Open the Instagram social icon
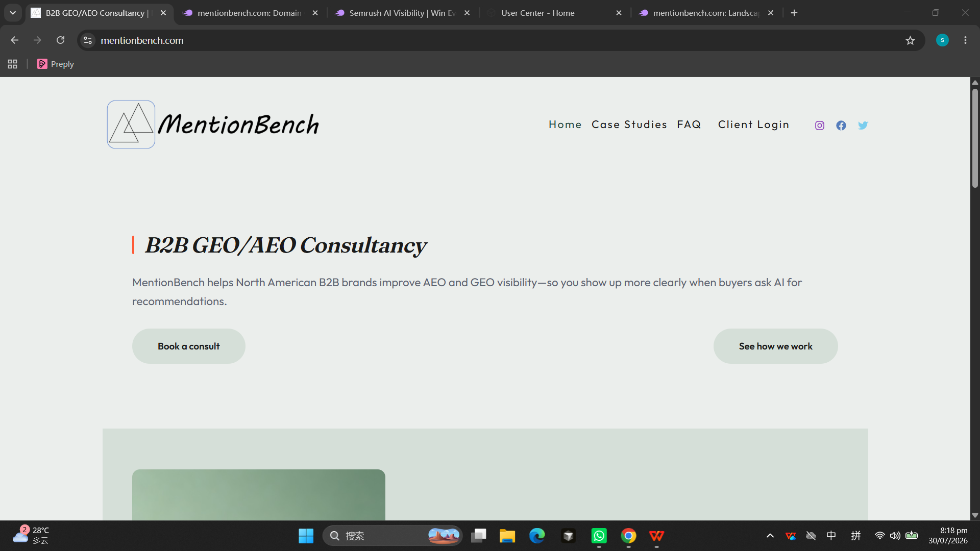Screen dimensions: 980x551 820,126
